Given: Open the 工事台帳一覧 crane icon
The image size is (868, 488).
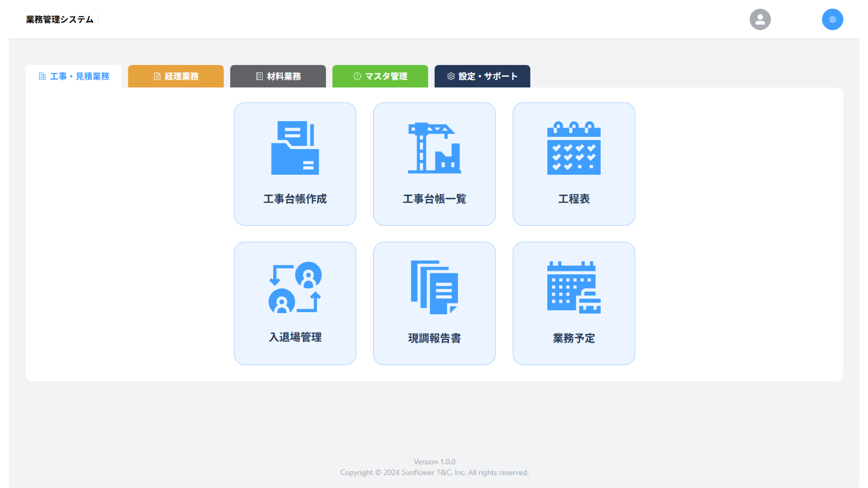Looking at the screenshot, I should pos(434,148).
